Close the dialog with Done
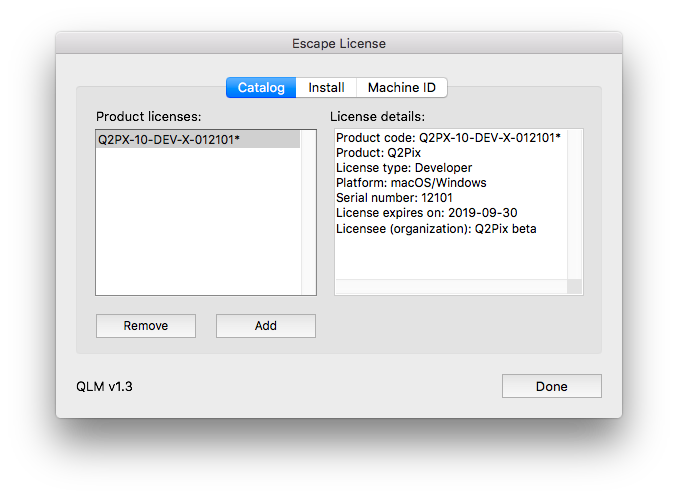Image resolution: width=678 pixels, height=498 pixels. point(551,386)
